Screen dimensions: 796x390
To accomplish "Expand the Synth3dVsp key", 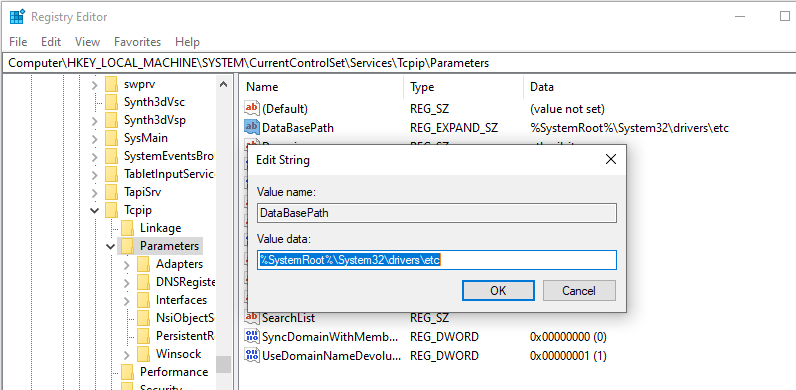I will [x=95, y=121].
